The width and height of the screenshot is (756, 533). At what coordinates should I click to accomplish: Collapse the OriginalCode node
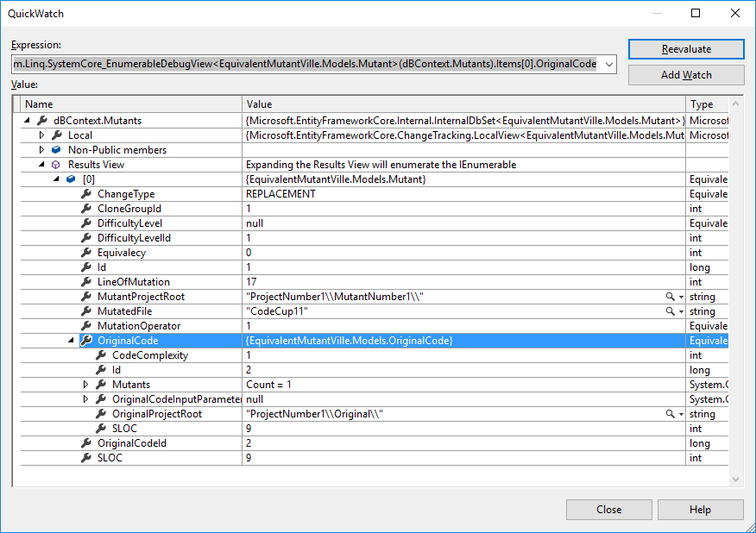70,340
